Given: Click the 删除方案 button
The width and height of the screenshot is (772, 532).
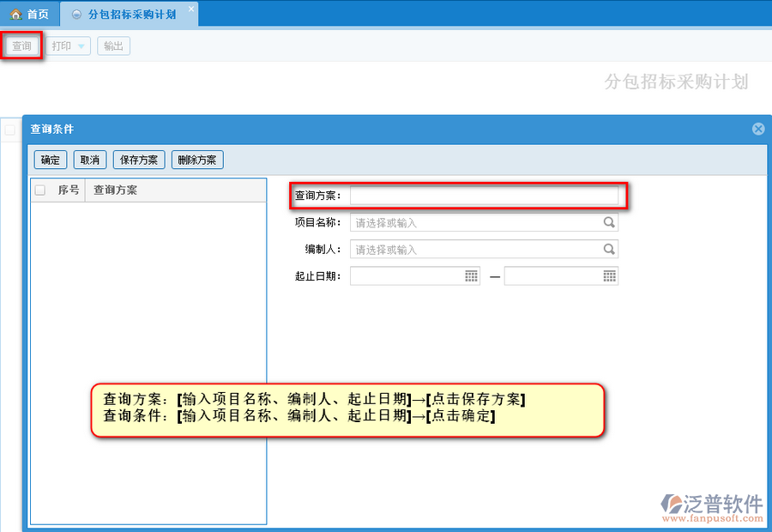Looking at the screenshot, I should point(197,160).
